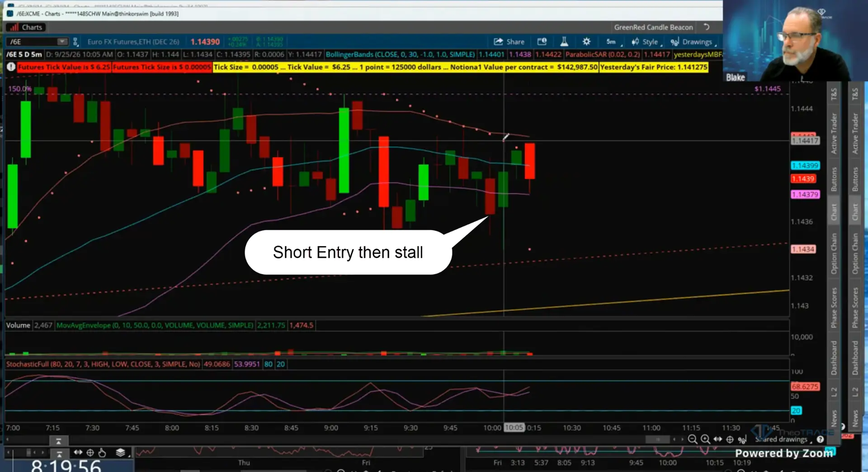Click the zoom out magnifier icon
Viewport: 868px width, 472px height.
[x=692, y=439]
